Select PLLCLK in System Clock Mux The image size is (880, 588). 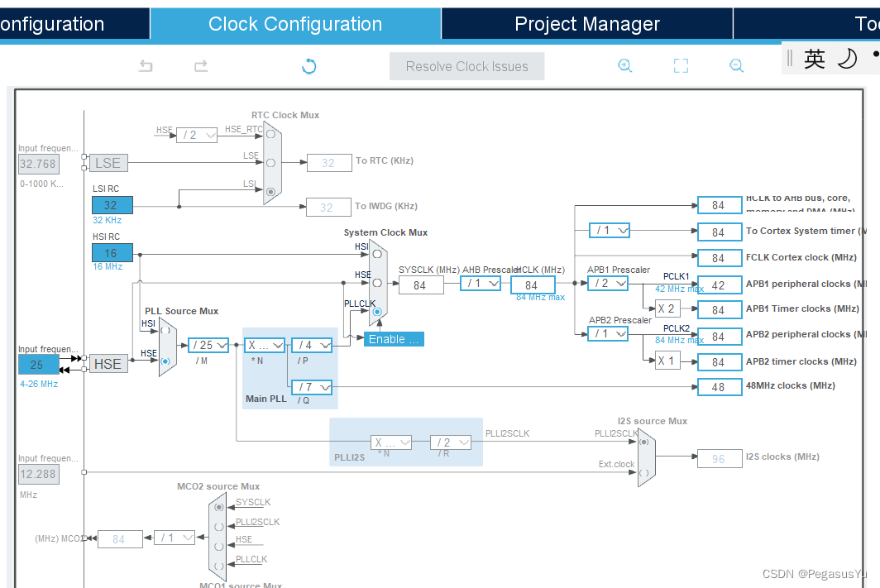[377, 312]
